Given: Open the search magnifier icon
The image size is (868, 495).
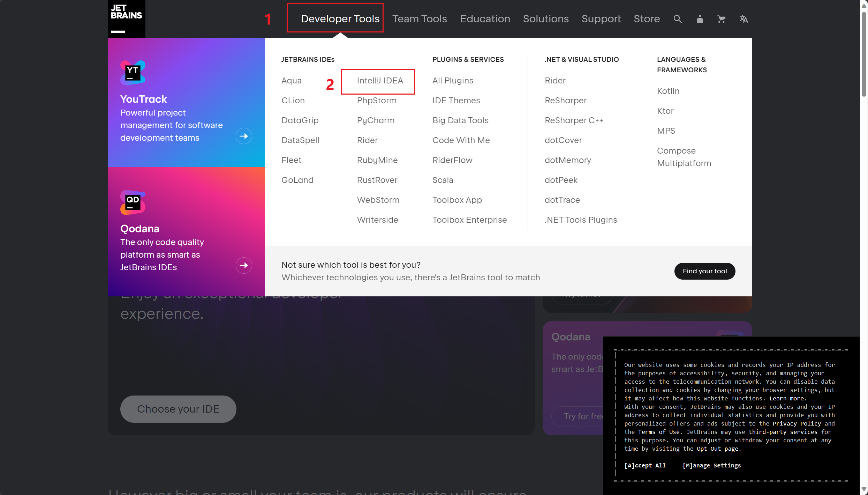Looking at the screenshot, I should pos(677,19).
